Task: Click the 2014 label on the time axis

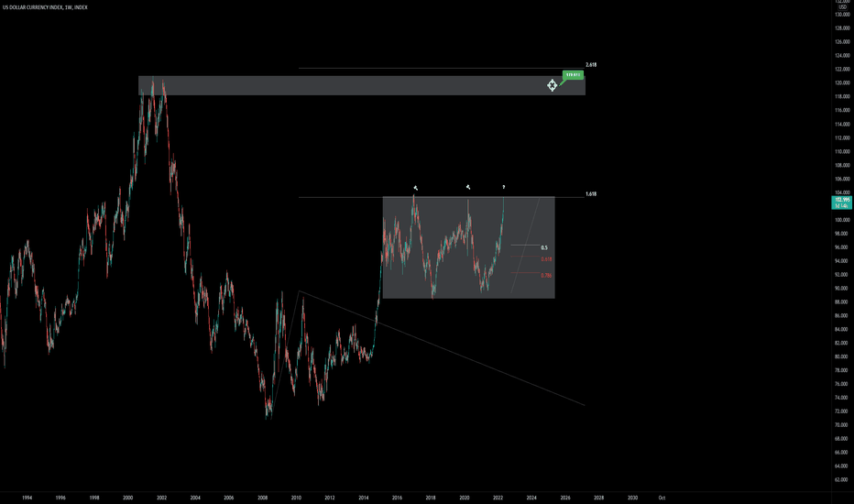Action: pyautogui.click(x=363, y=498)
